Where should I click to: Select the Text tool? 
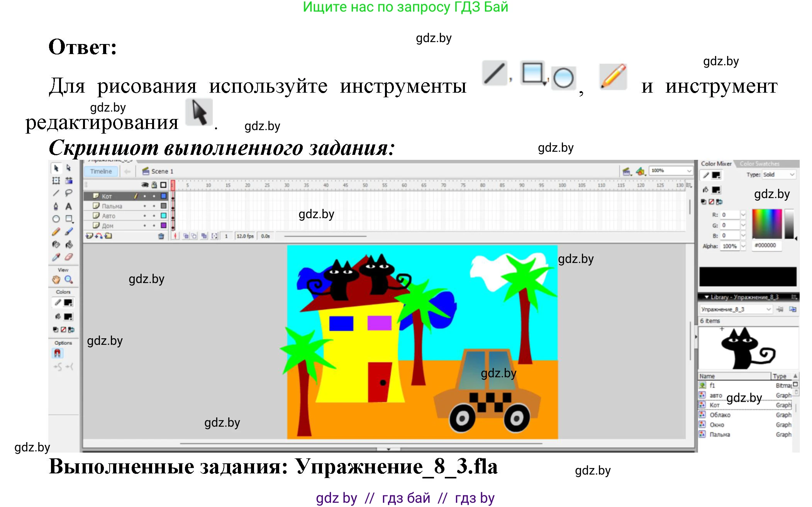69,207
